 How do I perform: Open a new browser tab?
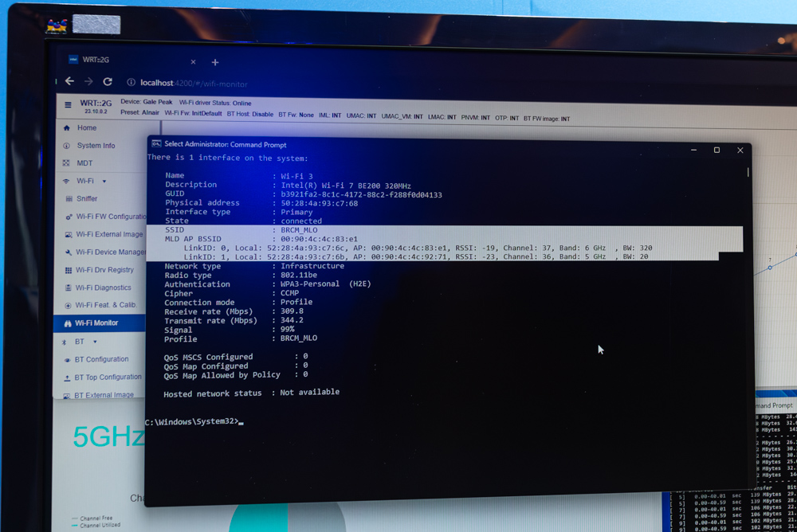pyautogui.click(x=215, y=62)
